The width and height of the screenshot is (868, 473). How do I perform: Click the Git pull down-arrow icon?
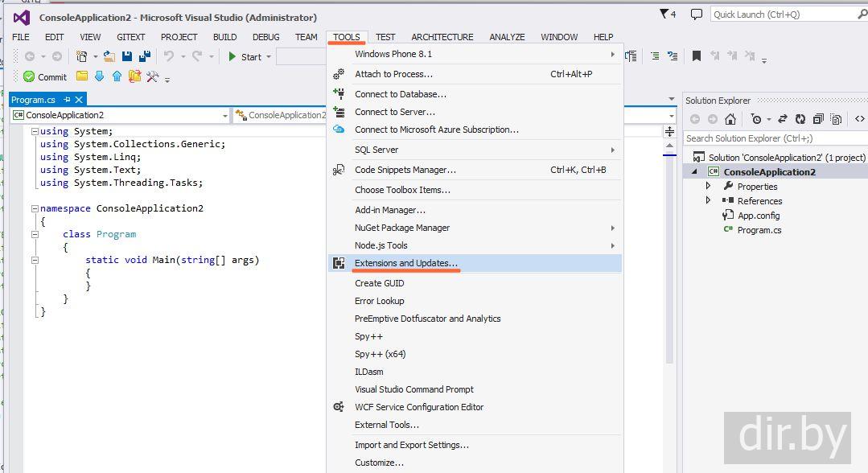click(99, 76)
